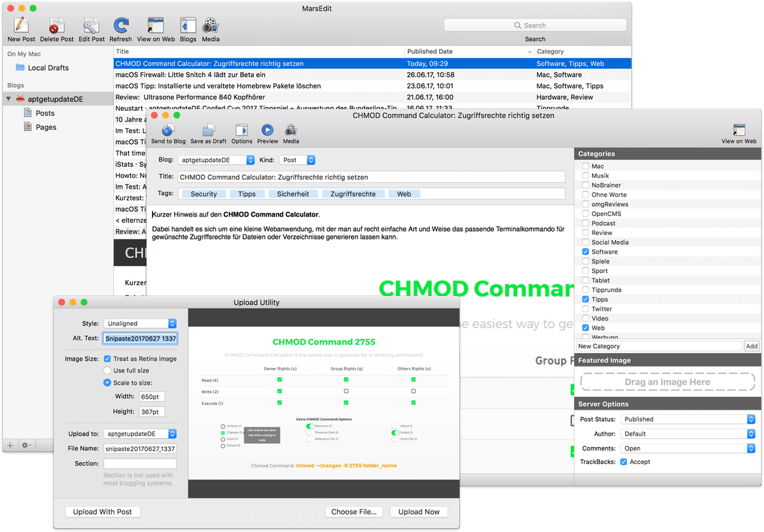
Task: Click the Category column header
Action: [x=582, y=52]
